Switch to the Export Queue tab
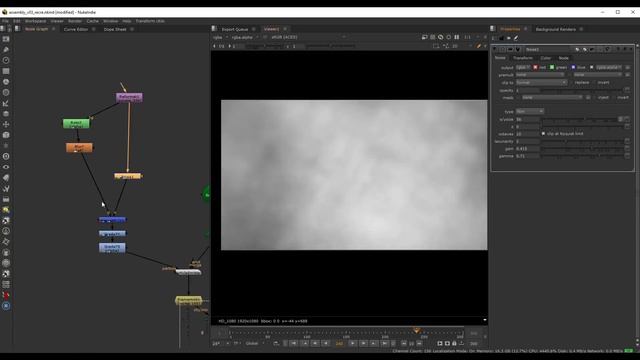The width and height of the screenshot is (640, 360). coord(235,29)
